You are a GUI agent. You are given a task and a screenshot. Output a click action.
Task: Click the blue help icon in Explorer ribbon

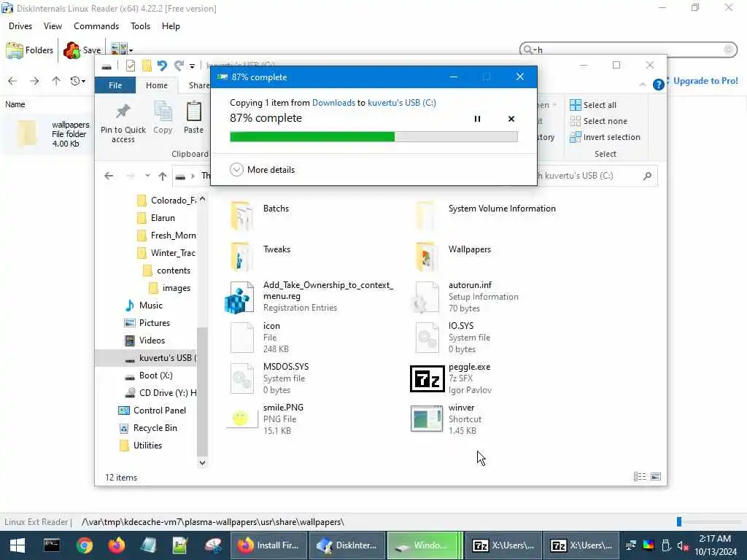(x=659, y=85)
